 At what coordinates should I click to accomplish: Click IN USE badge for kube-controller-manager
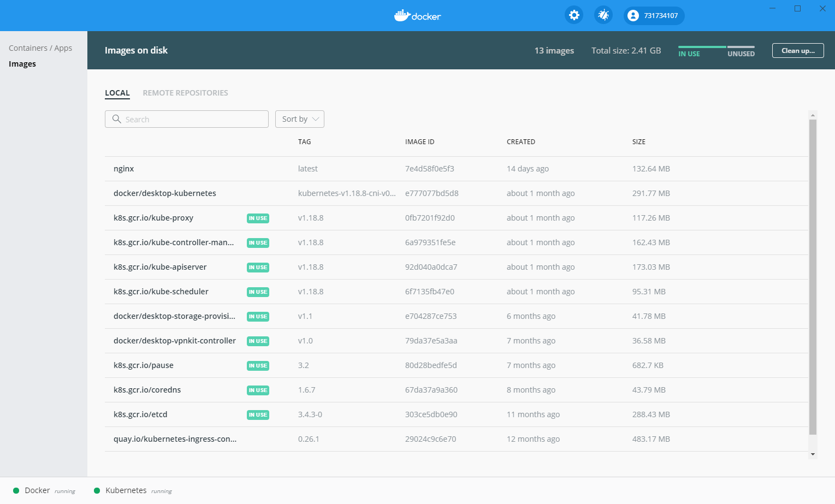coord(258,243)
